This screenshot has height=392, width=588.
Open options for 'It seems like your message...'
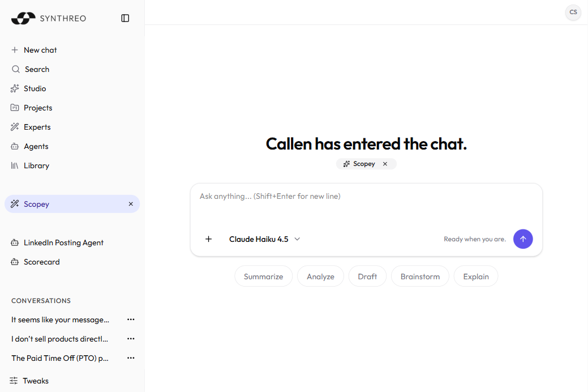pyautogui.click(x=131, y=319)
